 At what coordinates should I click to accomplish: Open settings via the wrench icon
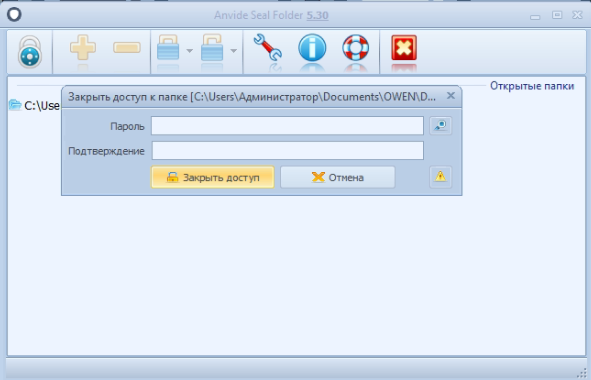coord(268,48)
